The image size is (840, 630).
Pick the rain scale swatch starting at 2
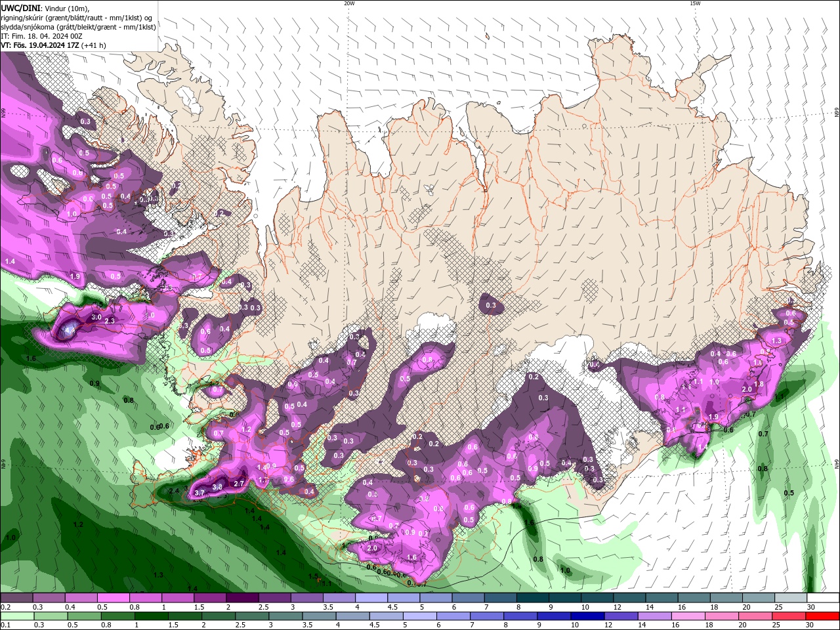pos(219,616)
